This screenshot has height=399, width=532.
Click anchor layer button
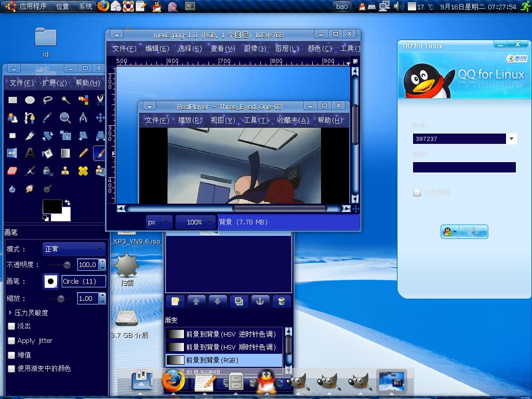pos(260,301)
